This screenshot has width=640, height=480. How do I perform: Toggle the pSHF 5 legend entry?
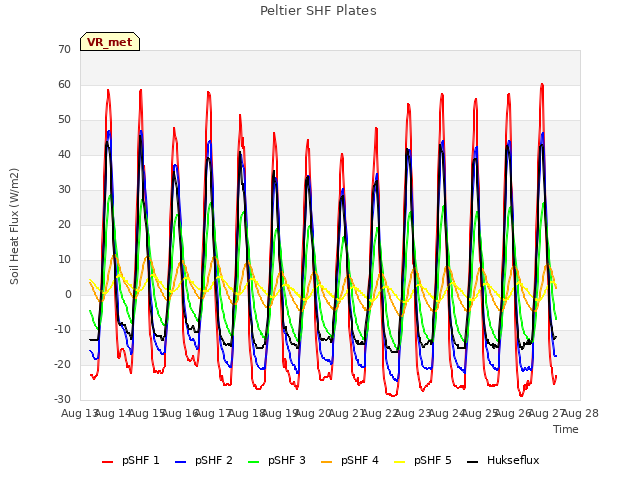click(423, 460)
